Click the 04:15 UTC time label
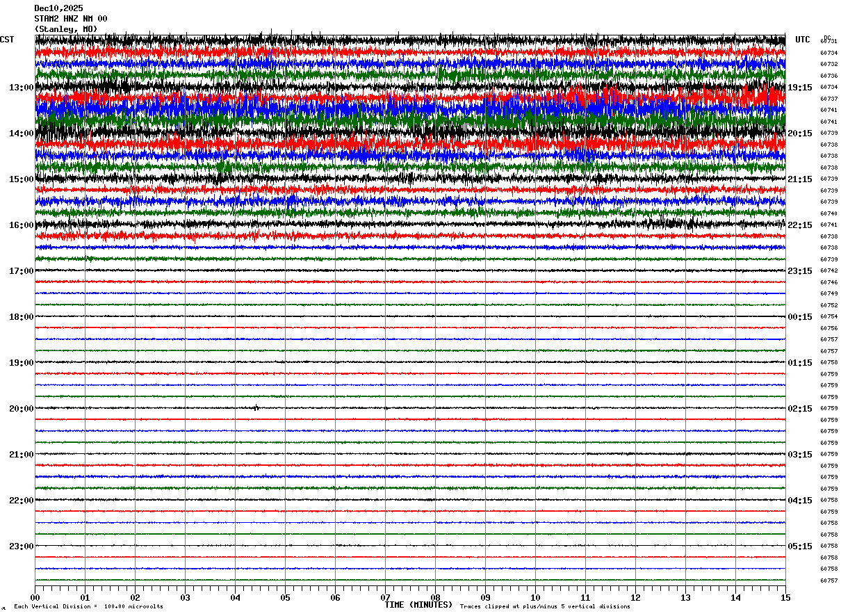841x616 pixels. click(x=799, y=501)
